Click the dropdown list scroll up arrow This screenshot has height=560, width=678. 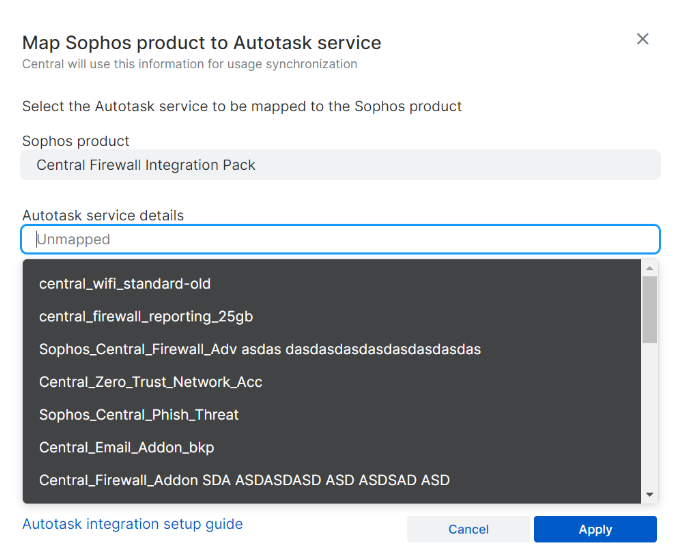click(650, 268)
